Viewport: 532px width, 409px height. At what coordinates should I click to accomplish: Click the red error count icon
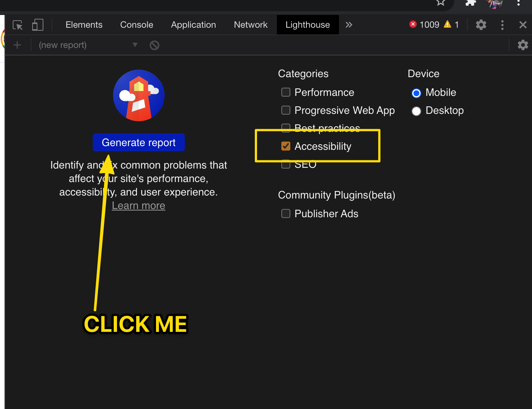413,24
